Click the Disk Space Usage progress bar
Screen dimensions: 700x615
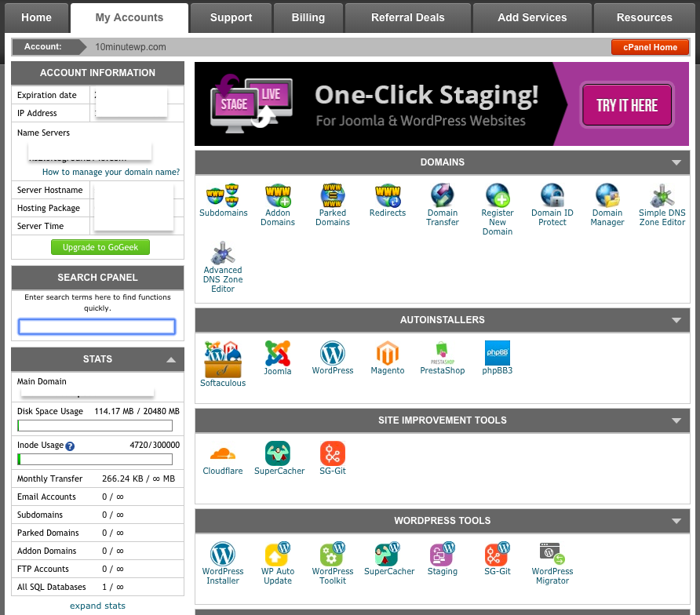(95, 426)
